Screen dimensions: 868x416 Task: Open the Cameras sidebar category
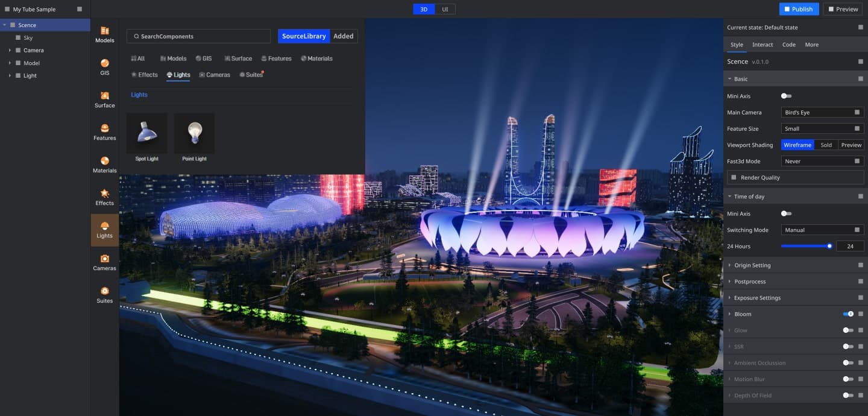pos(104,262)
